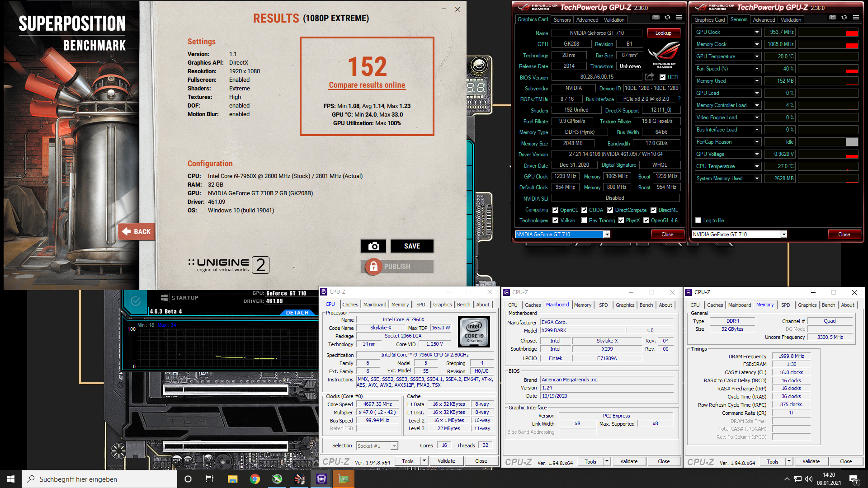Click the lock icon on the PUBLISH button
The width and height of the screenshot is (868, 488).
(373, 267)
